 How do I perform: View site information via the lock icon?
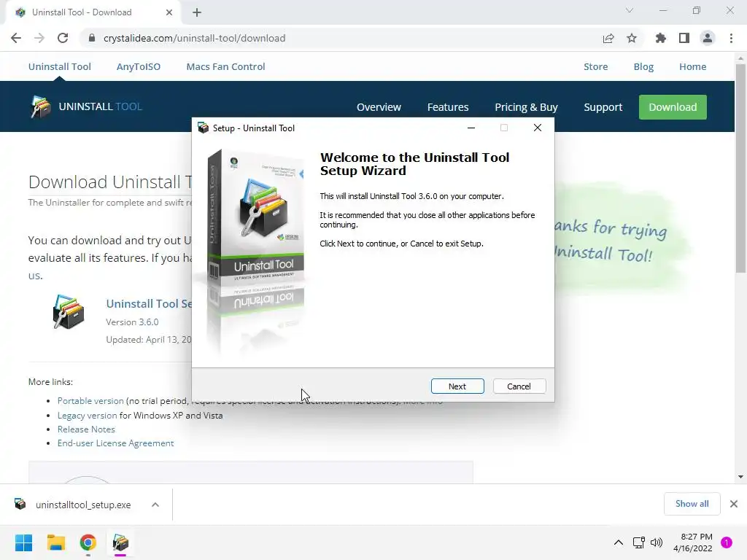[92, 38]
